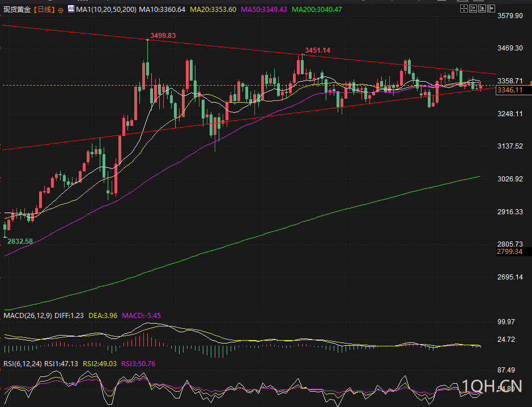
Task: Click the 3451.14 peak price annotation
Action: click(x=317, y=50)
